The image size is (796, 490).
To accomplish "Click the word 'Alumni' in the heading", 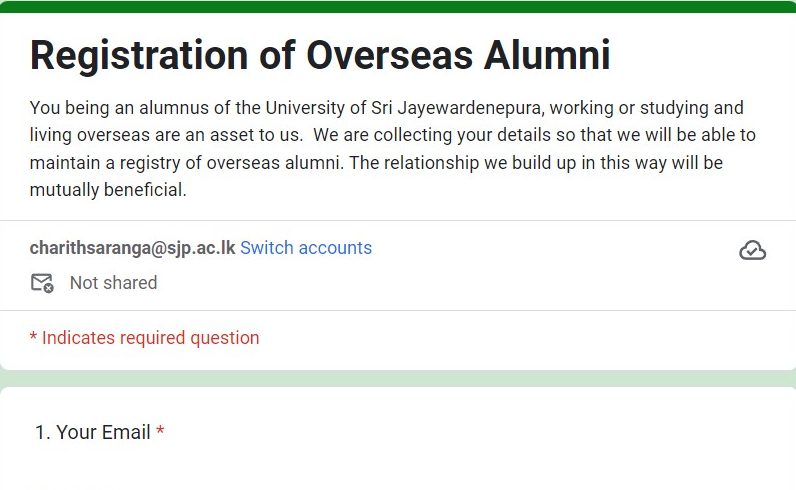I will coord(547,55).
